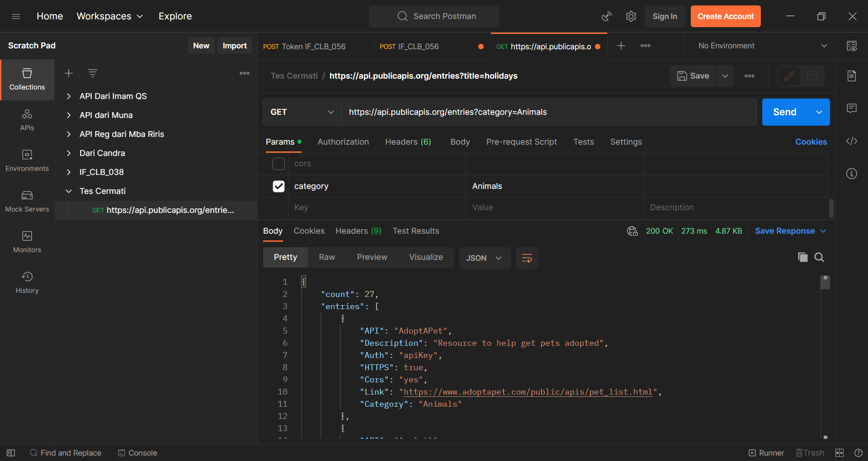Click the Send button
The height and width of the screenshot is (461, 868).
coord(784,112)
